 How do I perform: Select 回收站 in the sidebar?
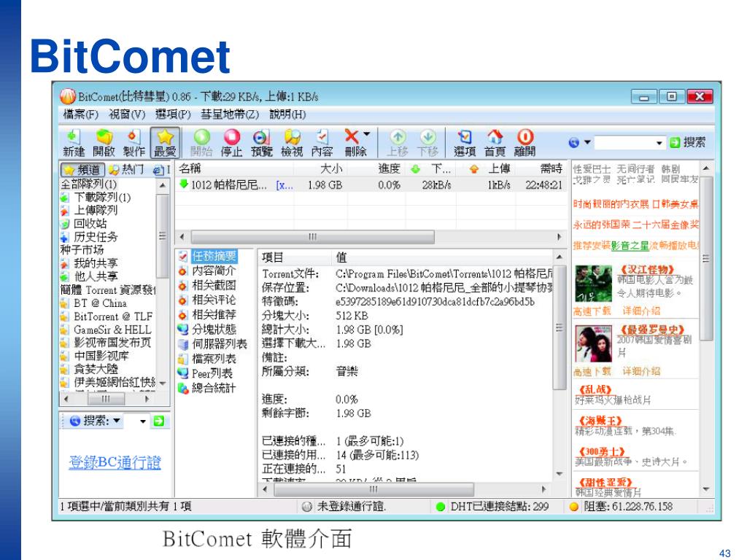90,223
